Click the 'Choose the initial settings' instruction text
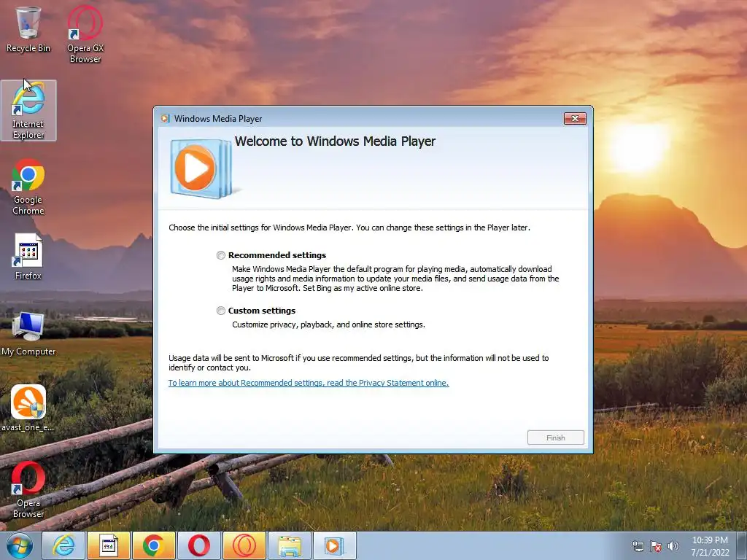This screenshot has height=560, width=747. 349,227
